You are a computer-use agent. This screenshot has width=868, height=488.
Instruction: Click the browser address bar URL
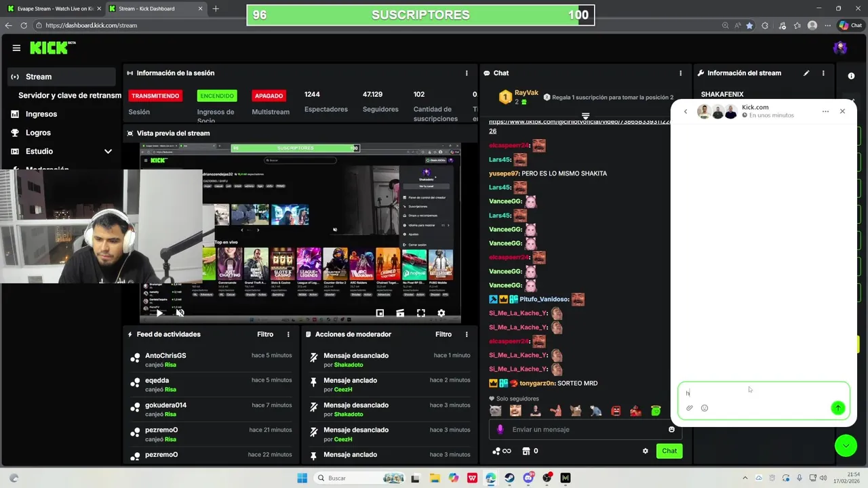click(x=92, y=25)
